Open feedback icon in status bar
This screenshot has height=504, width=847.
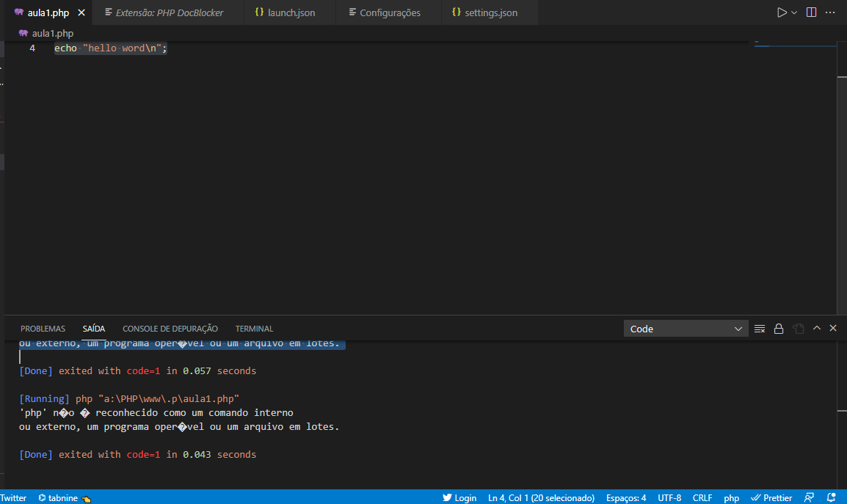[x=809, y=497]
